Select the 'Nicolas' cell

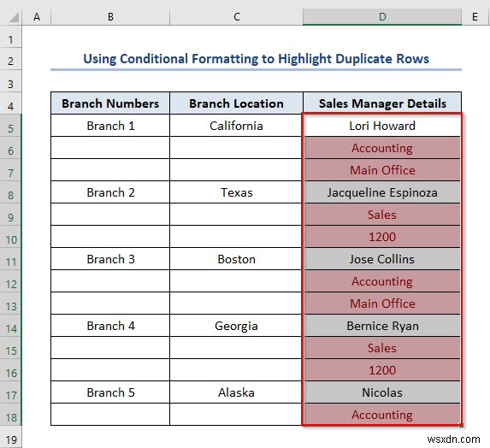tap(382, 392)
